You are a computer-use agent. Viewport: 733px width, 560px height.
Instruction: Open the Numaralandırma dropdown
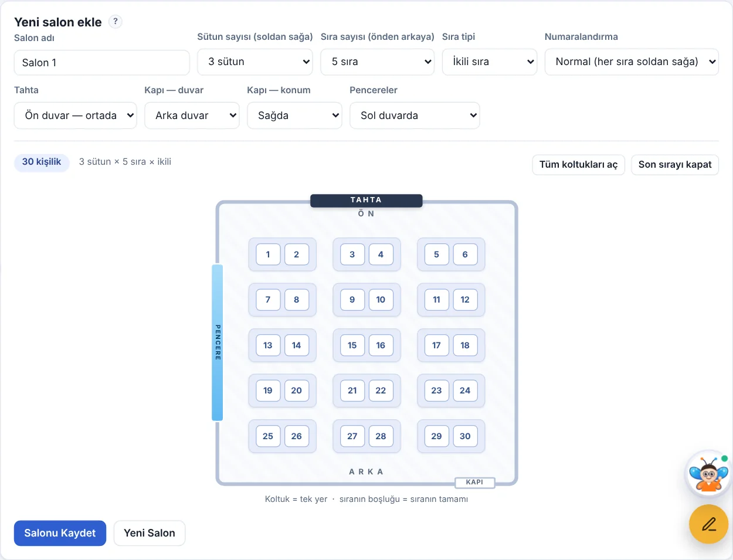632,62
